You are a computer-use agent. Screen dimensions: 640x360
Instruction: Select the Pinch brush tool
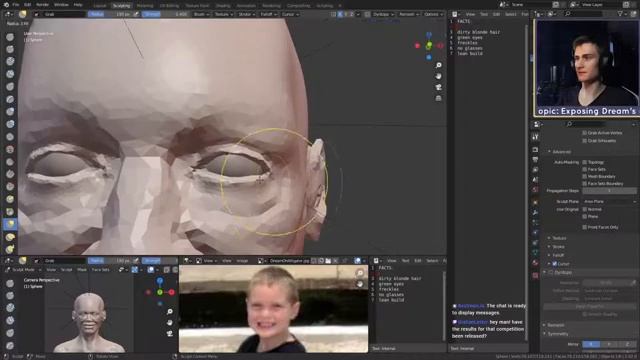pos(10,211)
